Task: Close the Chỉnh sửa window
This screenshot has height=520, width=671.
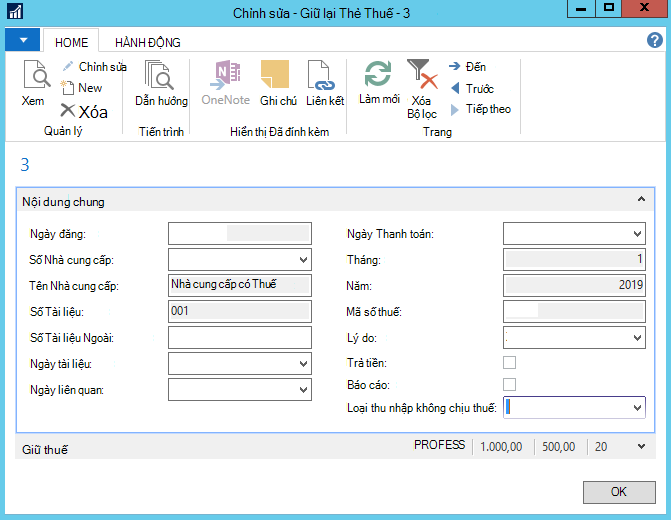Action: tap(644, 9)
